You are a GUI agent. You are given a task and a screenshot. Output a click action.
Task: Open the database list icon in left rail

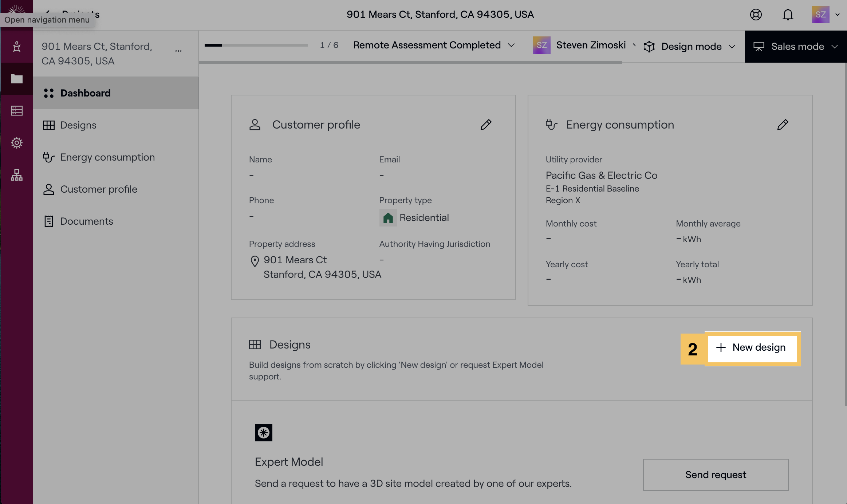[16, 111]
